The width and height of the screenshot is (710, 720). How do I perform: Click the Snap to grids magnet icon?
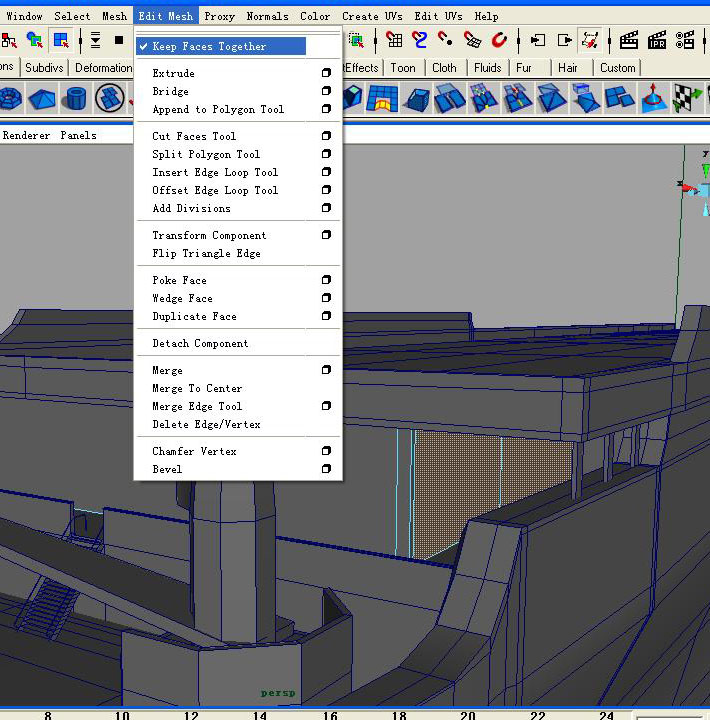click(394, 40)
